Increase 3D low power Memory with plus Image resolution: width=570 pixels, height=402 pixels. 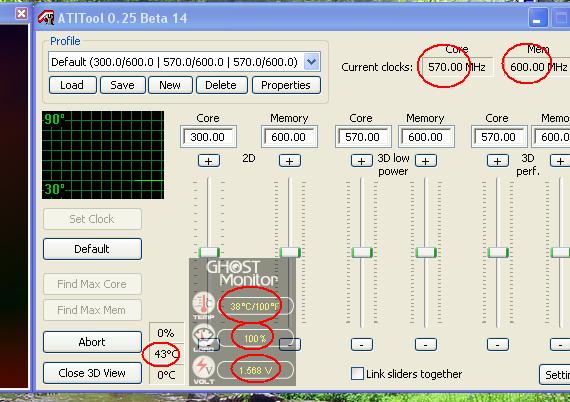coord(426,161)
